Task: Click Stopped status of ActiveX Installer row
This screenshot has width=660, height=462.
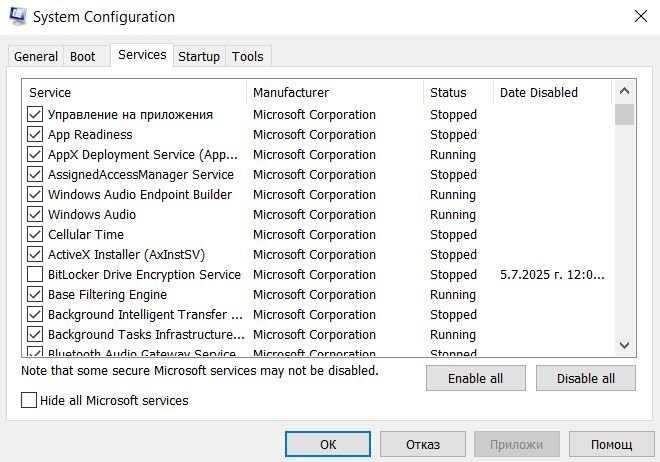Action: point(453,255)
